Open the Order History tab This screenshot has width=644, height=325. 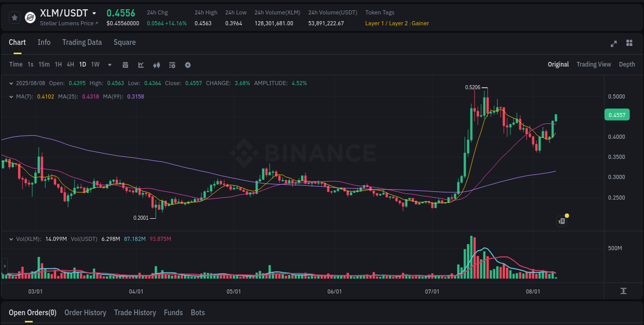[85, 313]
